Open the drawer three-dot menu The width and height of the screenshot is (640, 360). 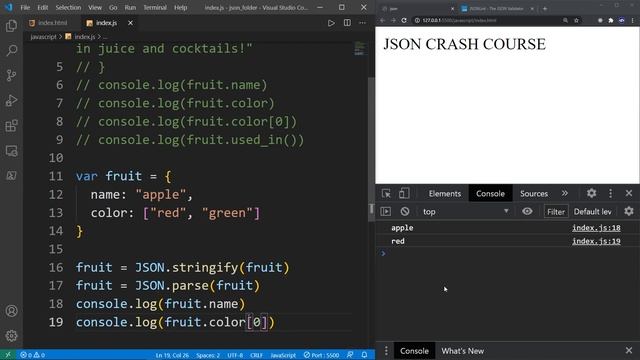tap(386, 351)
